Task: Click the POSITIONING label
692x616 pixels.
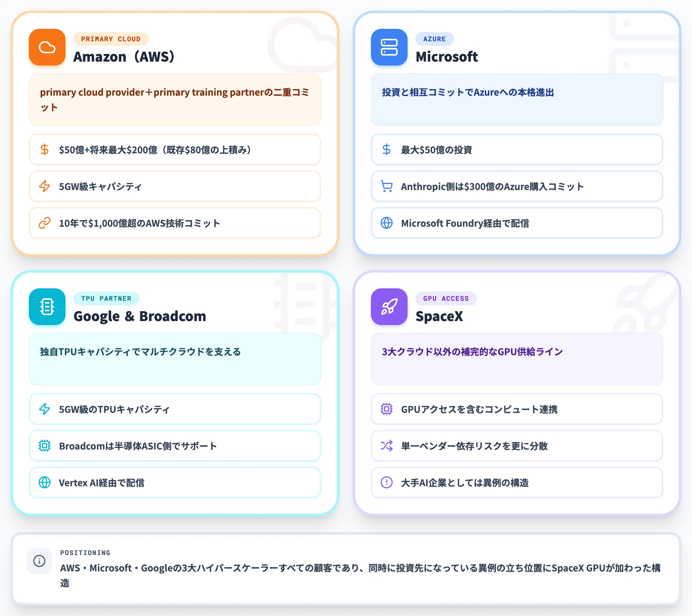Action: point(85,553)
